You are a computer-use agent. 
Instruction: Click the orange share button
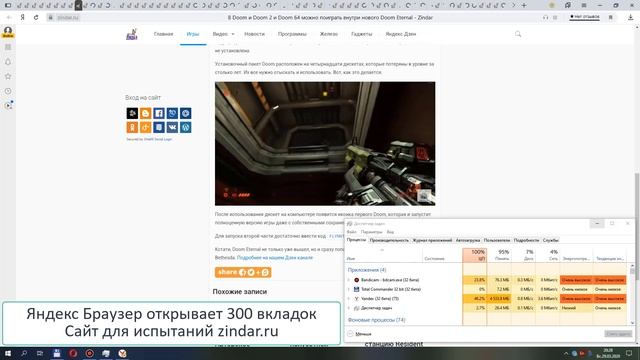point(243,272)
